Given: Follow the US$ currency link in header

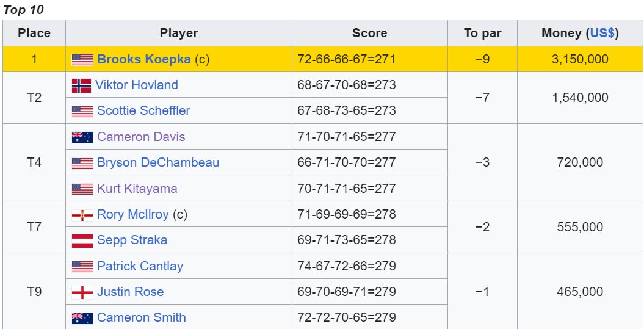Looking at the screenshot, I should pyautogui.click(x=602, y=33).
